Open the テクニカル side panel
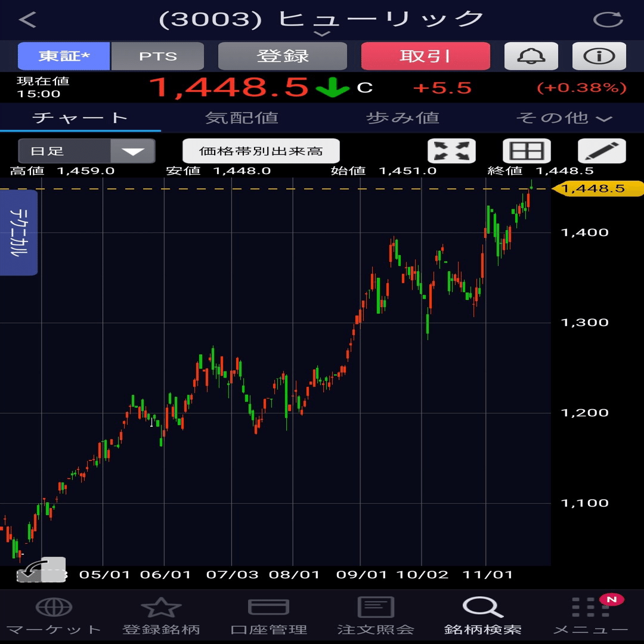Viewport: 644px width, 644px height. click(x=19, y=233)
